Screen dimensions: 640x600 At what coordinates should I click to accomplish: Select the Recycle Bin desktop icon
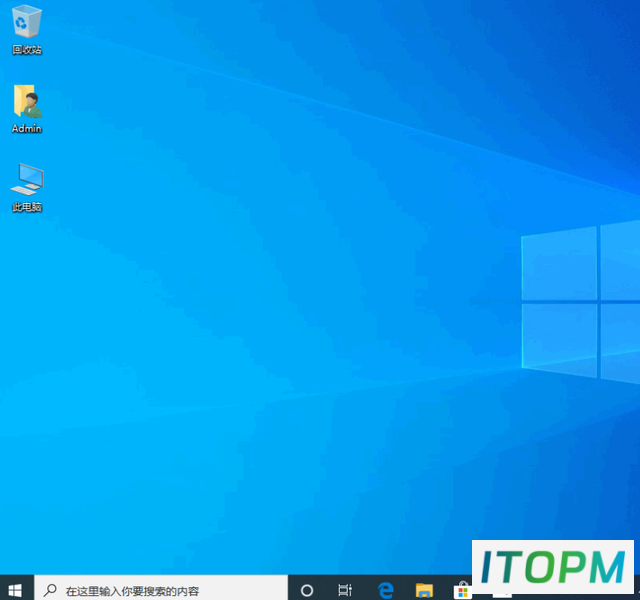27,29
